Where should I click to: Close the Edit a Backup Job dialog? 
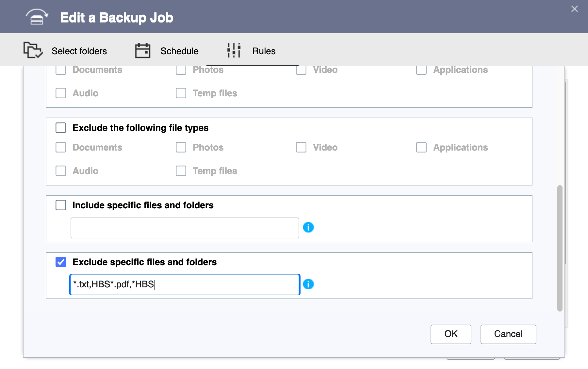tap(574, 9)
